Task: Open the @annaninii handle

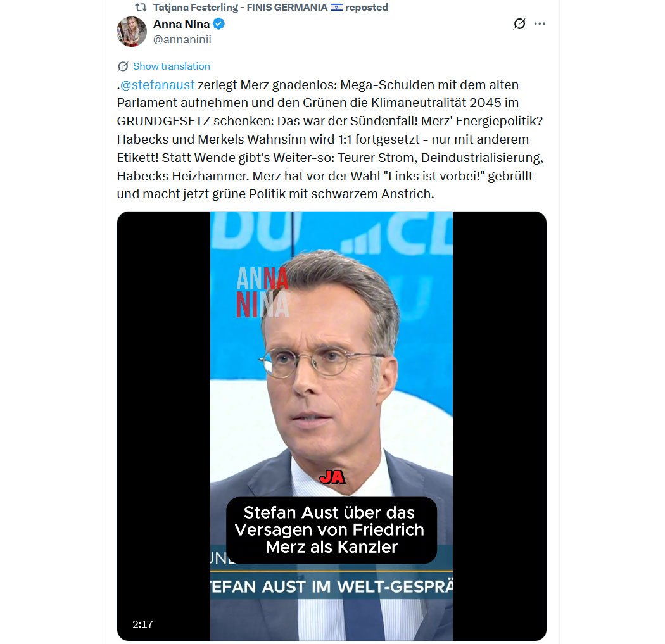Action: 182,39
